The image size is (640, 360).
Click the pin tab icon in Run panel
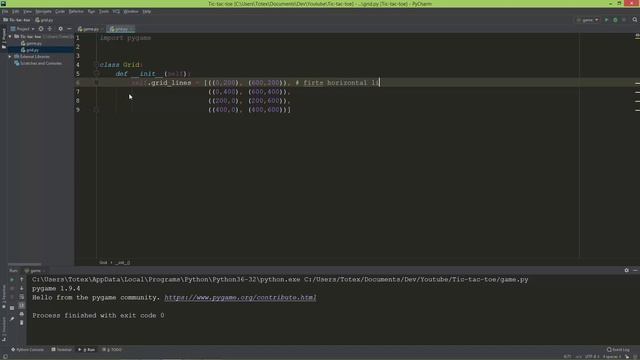pos(12,319)
